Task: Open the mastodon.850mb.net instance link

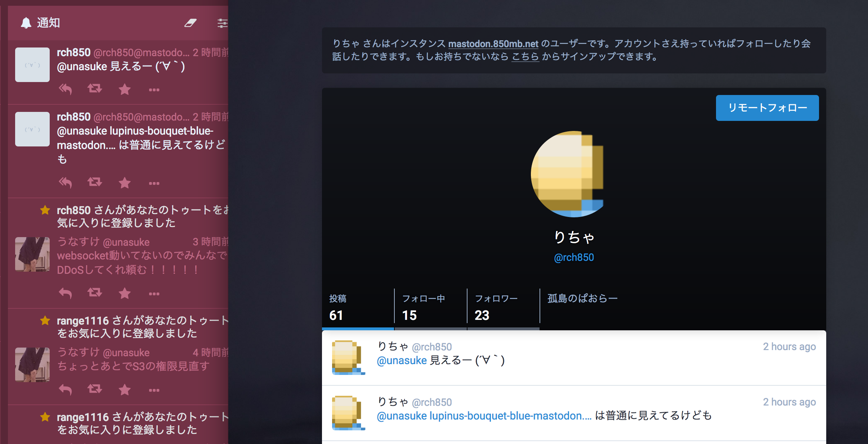Action: 493,44
